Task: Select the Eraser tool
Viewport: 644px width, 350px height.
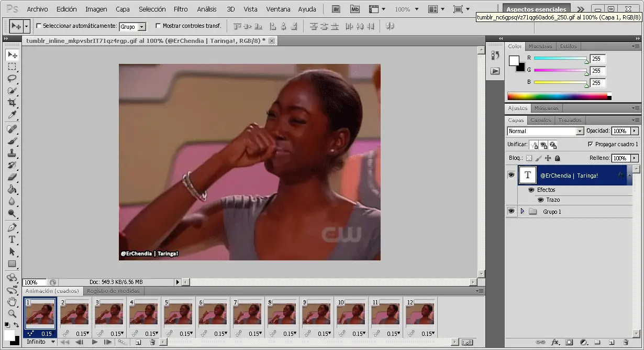Action: pos(12,177)
